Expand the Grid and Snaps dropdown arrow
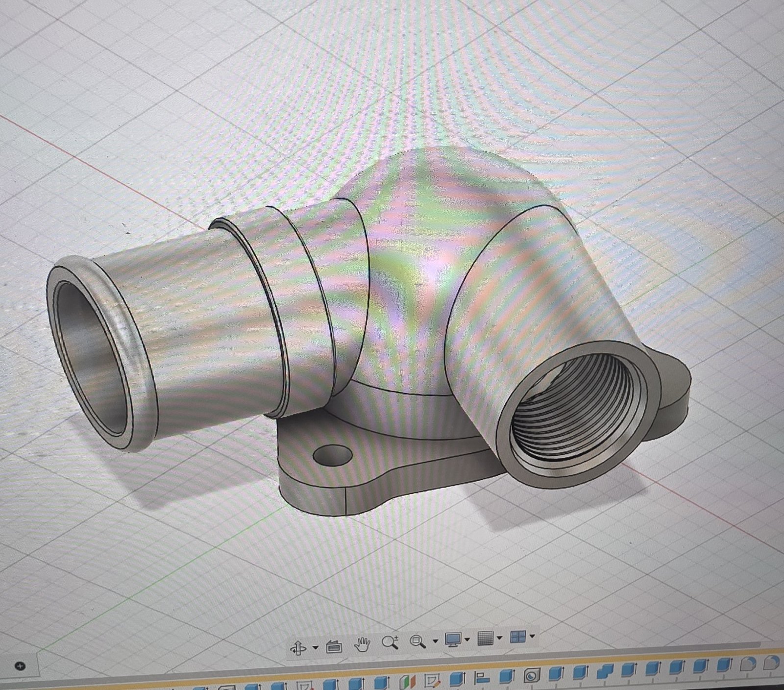Image resolution: width=784 pixels, height=690 pixels. 499,638
